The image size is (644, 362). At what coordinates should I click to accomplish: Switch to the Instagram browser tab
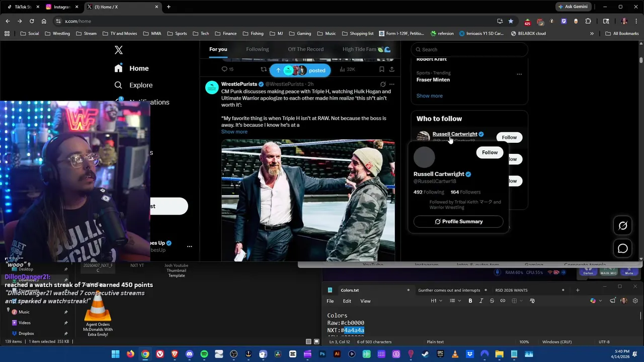(x=61, y=7)
